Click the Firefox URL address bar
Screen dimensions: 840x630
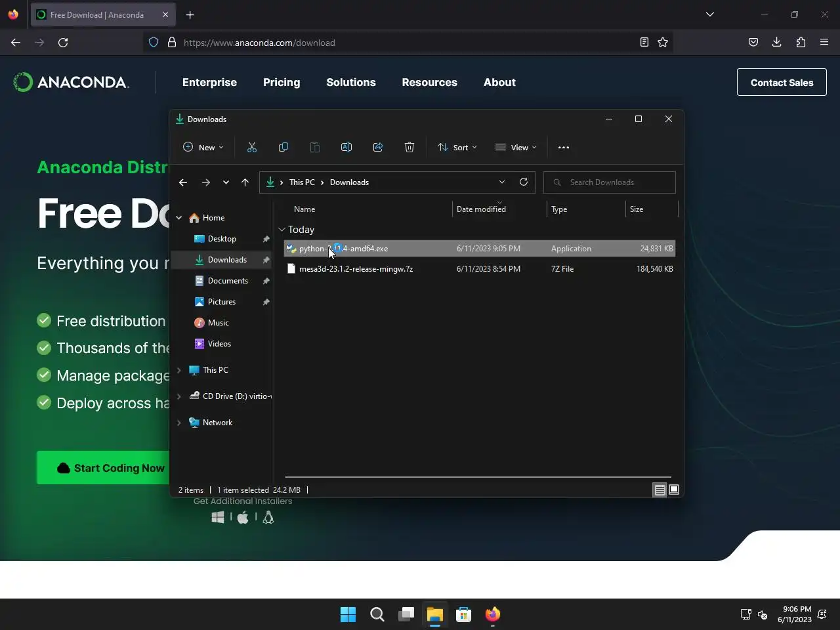pyautogui.click(x=407, y=43)
